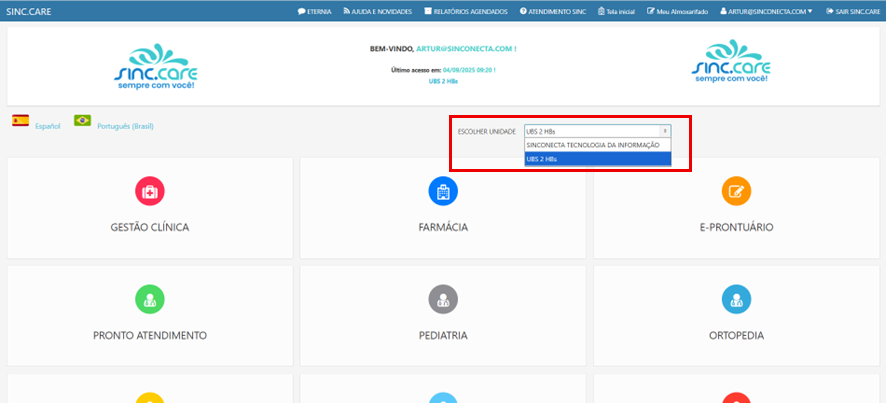Click the Farmácia label
This screenshot has height=403, width=886.
[x=443, y=227]
